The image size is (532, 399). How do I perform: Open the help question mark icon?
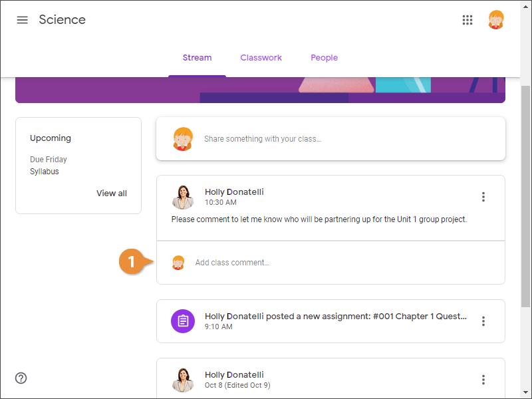(21, 378)
